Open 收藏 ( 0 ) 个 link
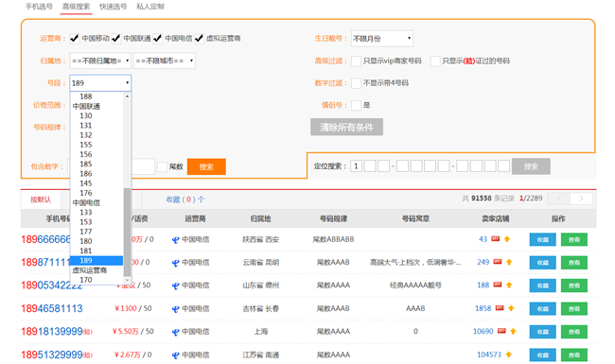 coord(185,199)
